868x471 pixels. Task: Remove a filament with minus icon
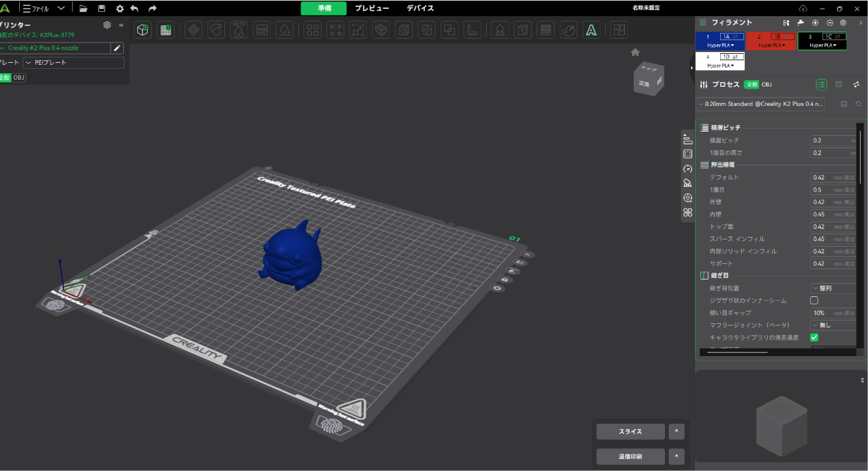(830, 23)
